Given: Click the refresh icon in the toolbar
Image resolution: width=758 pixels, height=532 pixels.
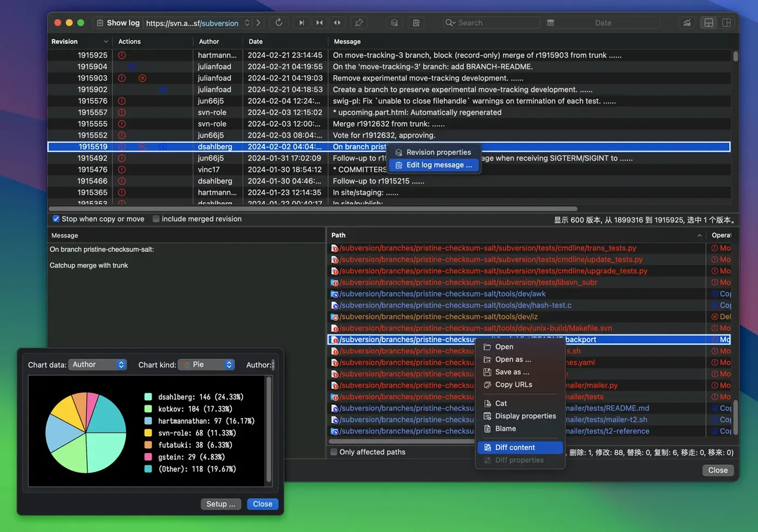Looking at the screenshot, I should [279, 23].
